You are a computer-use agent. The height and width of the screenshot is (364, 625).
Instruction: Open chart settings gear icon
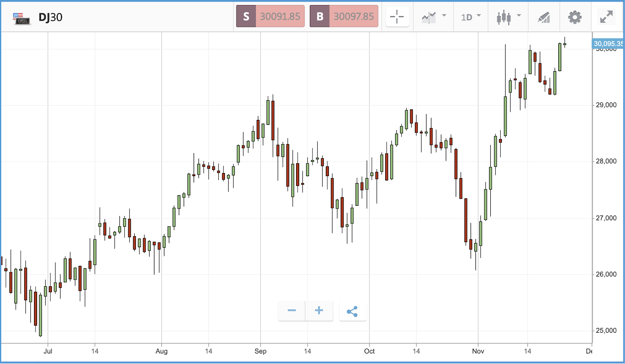pyautogui.click(x=575, y=17)
